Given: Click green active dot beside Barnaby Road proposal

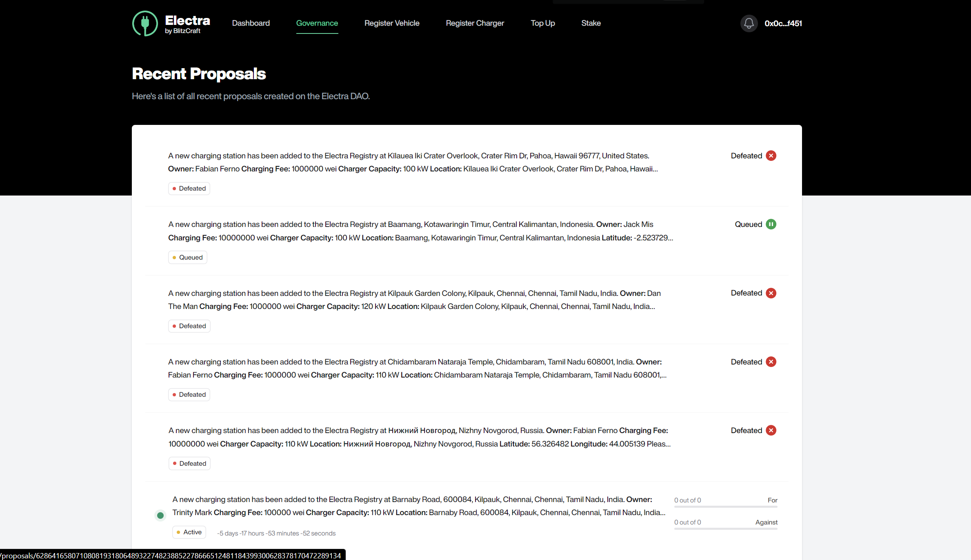Looking at the screenshot, I should pos(160,516).
